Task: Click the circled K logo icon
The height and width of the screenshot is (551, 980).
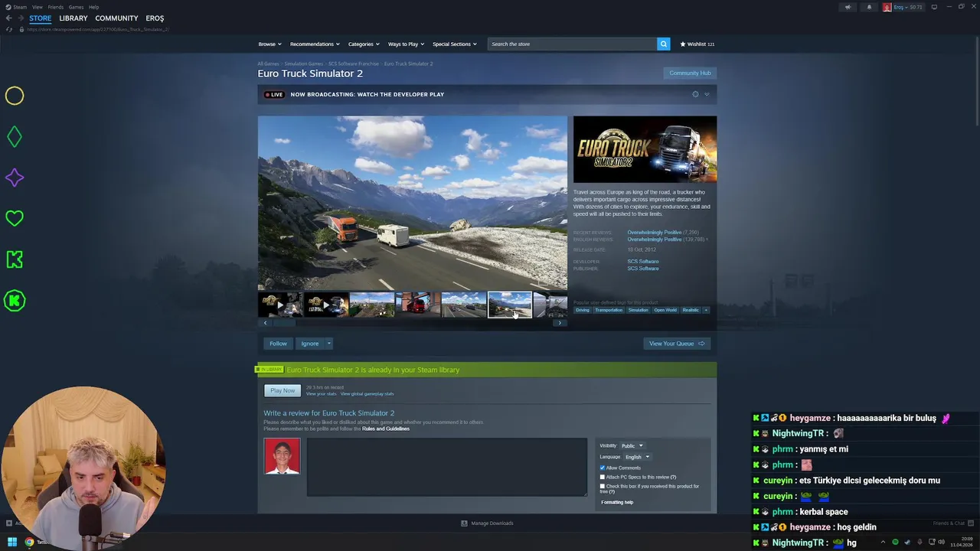Action: coord(15,301)
